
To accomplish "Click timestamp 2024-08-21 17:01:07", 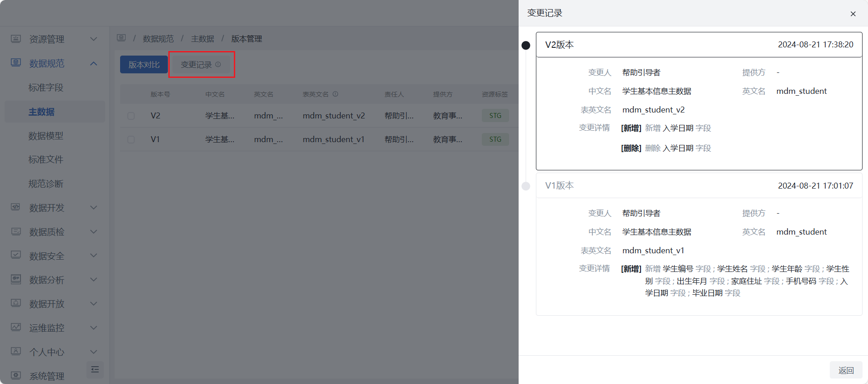I will coord(816,186).
